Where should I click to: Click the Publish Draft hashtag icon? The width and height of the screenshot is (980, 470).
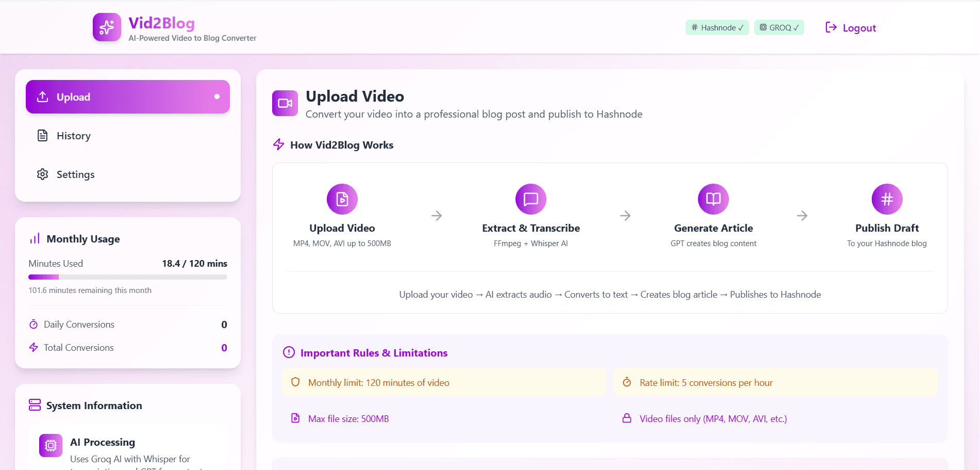(887, 199)
